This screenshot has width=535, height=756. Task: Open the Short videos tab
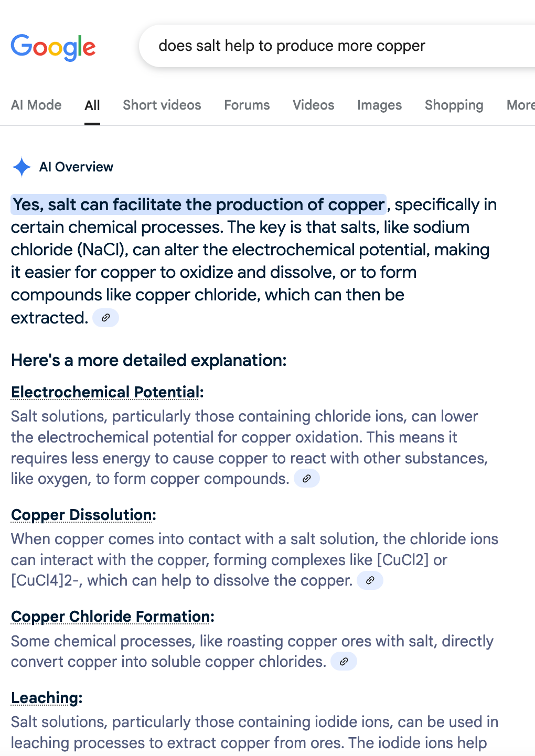pyautogui.click(x=162, y=105)
